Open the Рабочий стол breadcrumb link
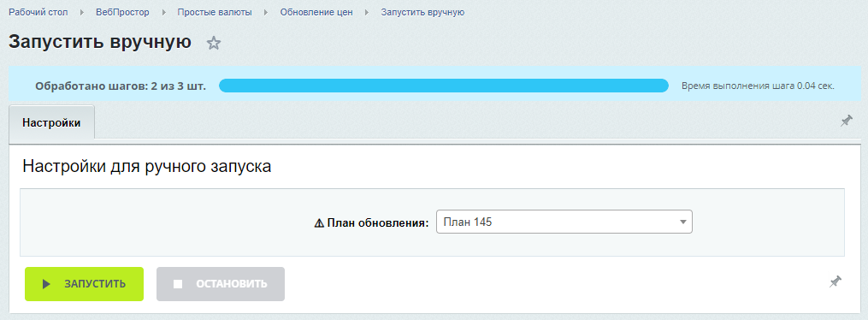The height and width of the screenshot is (320, 868). click(38, 12)
